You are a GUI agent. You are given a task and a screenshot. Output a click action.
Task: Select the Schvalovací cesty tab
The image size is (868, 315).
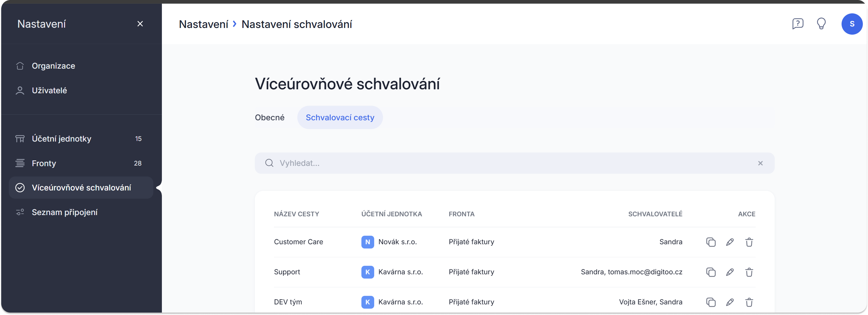tap(340, 118)
